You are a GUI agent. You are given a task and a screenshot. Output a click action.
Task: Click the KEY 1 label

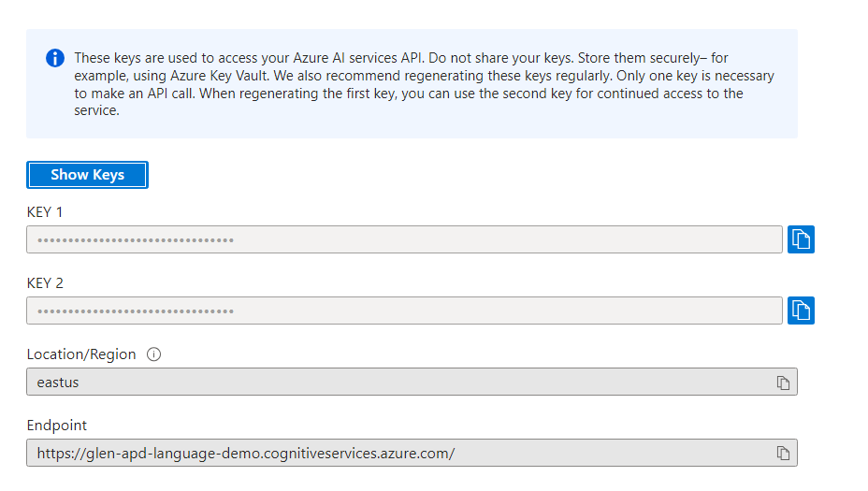[x=45, y=212]
